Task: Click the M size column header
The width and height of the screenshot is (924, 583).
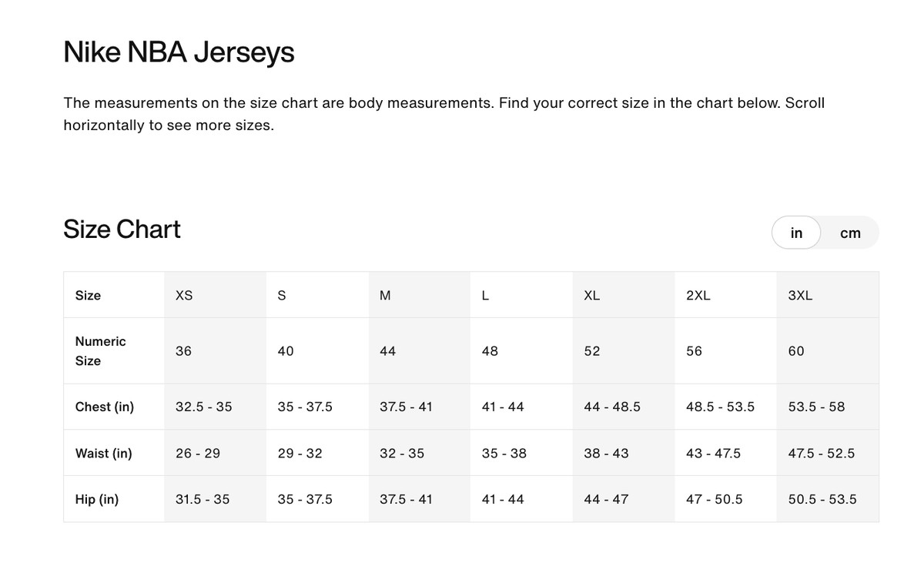Action: pyautogui.click(x=385, y=296)
